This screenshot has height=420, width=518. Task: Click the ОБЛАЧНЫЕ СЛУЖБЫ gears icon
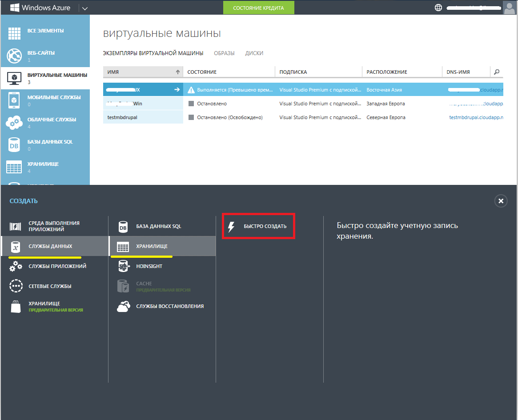14,122
